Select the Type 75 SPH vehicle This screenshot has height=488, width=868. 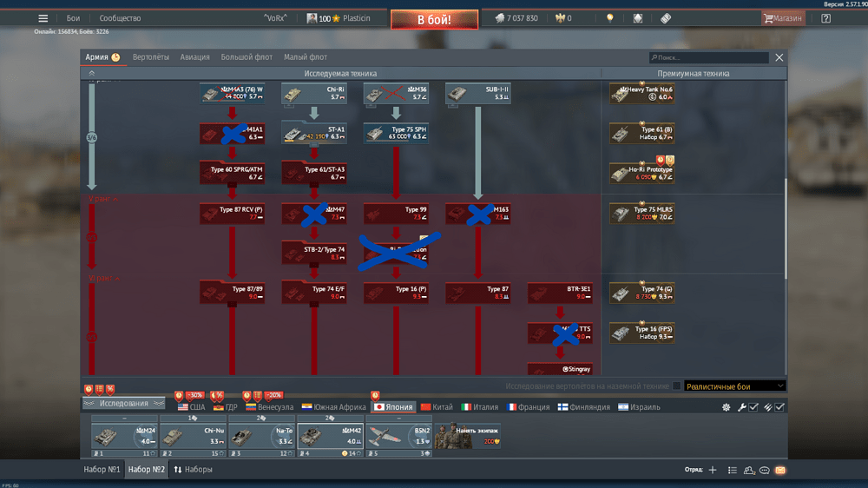[x=396, y=133]
